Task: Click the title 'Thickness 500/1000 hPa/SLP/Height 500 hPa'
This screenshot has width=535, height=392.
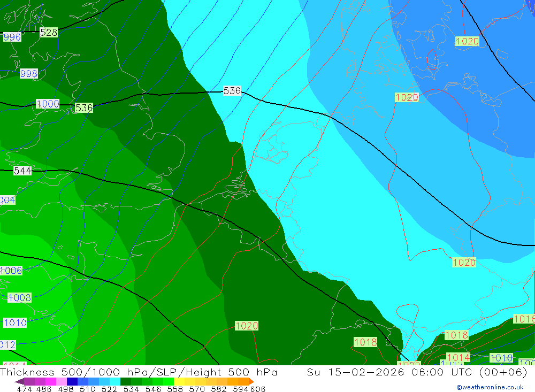Action: pyautogui.click(x=139, y=372)
